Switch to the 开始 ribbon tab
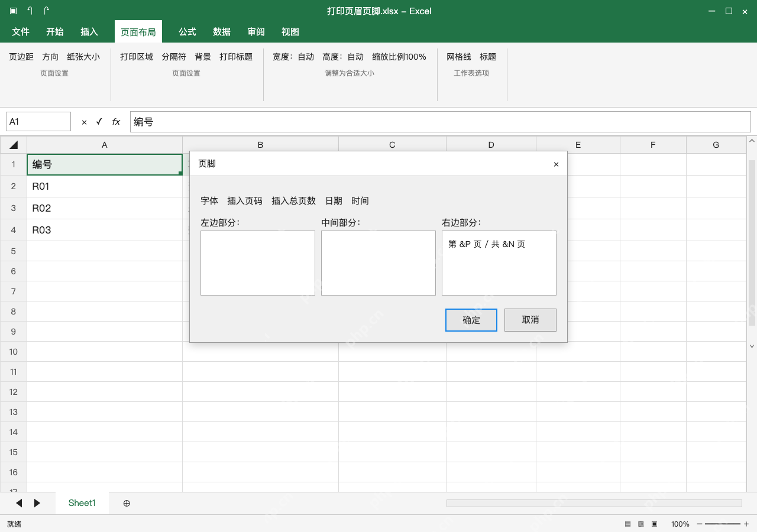 pyautogui.click(x=55, y=32)
